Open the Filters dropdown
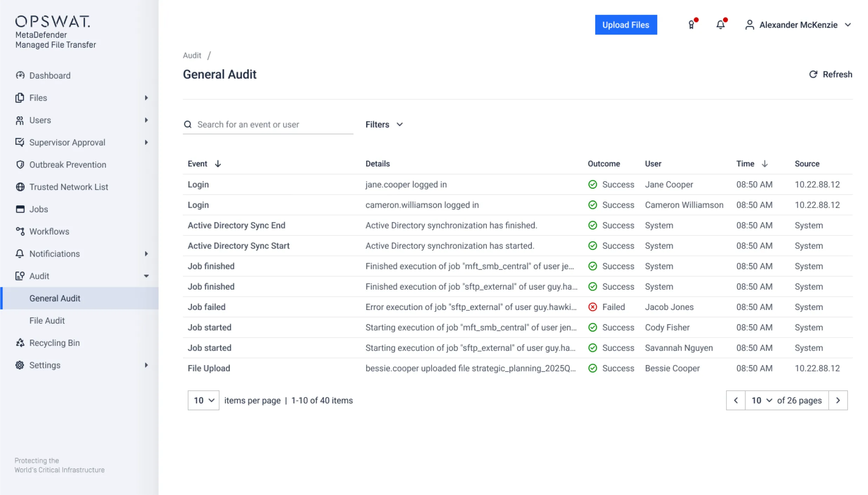Viewport: 868px width, 495px height. [x=384, y=125]
